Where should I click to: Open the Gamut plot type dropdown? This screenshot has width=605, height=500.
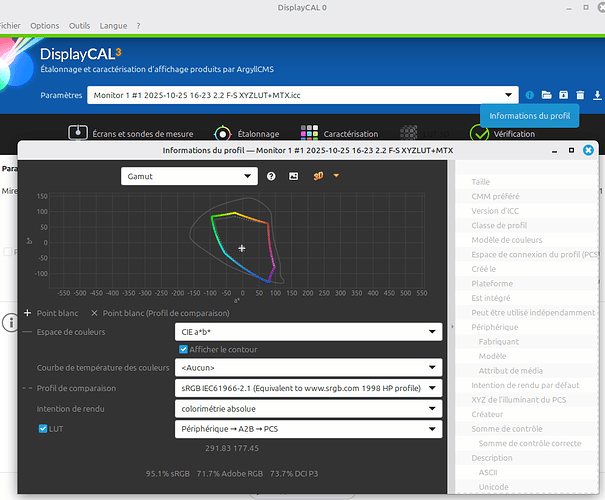[190, 176]
